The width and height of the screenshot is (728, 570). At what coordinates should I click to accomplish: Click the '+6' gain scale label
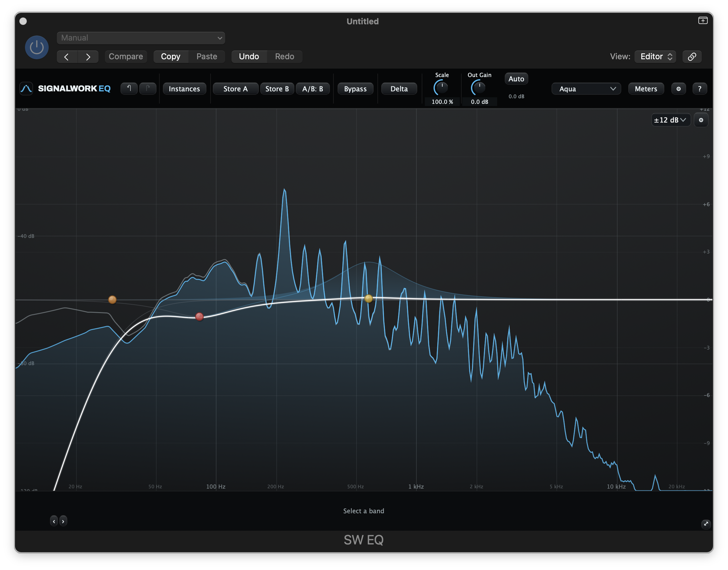[706, 204]
